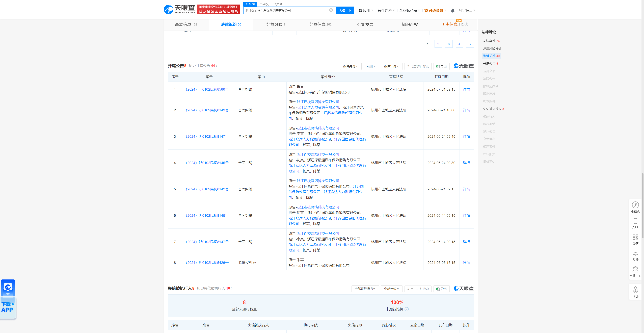The image size is (644, 333).
Task: Clear the search box text
Action: (x=331, y=10)
